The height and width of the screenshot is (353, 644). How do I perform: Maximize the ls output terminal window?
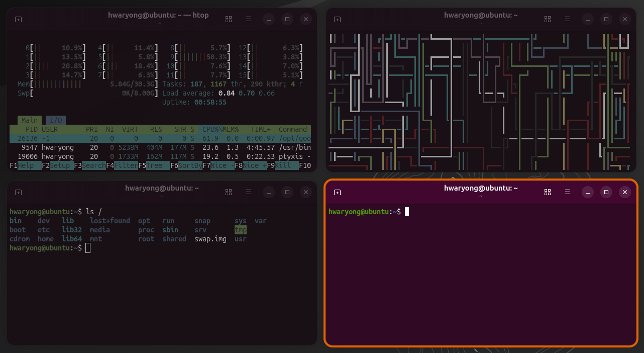click(x=287, y=192)
